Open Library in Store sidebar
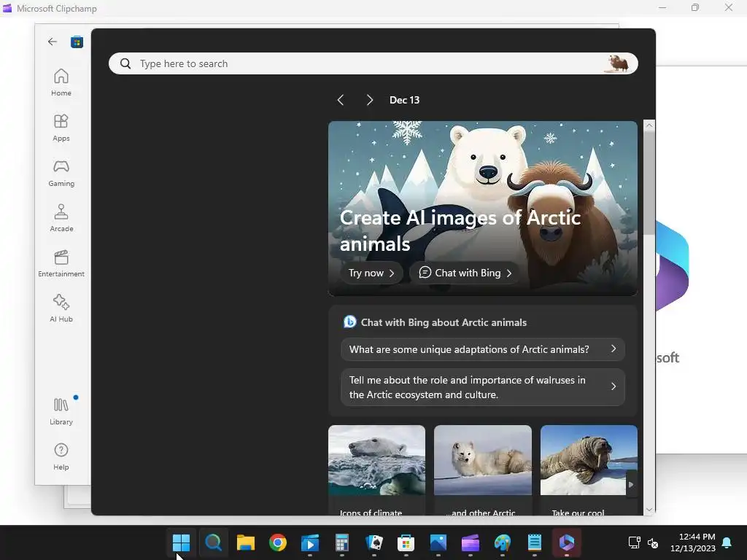 coord(61,411)
